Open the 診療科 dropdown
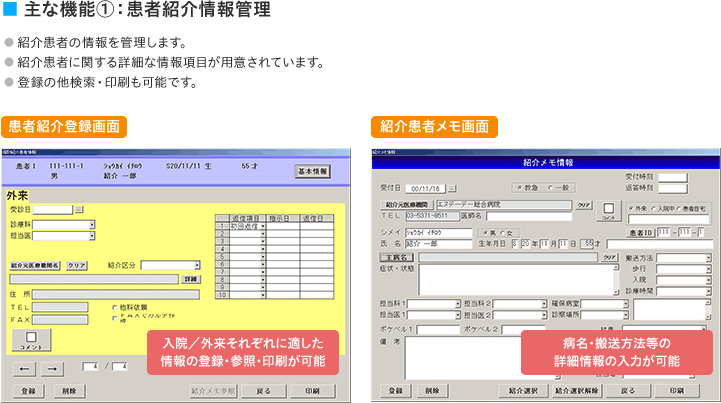The image size is (721, 403). tap(92, 225)
